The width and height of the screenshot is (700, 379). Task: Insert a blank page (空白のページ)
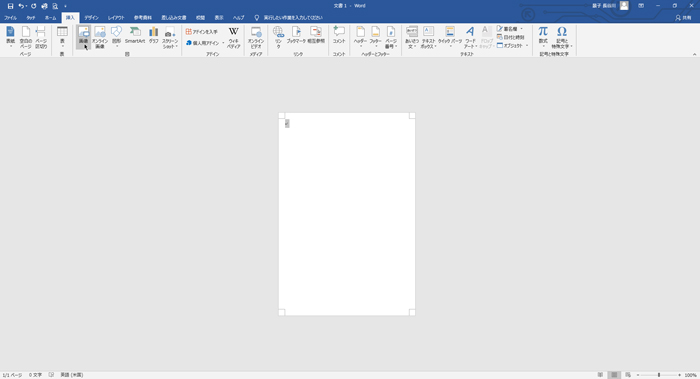25,37
